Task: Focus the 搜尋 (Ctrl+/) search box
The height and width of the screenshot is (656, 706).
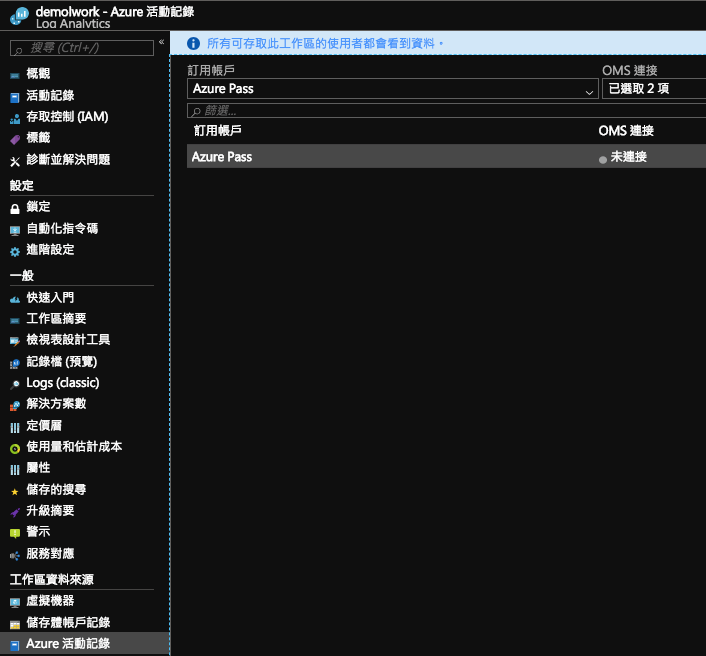Action: point(81,48)
